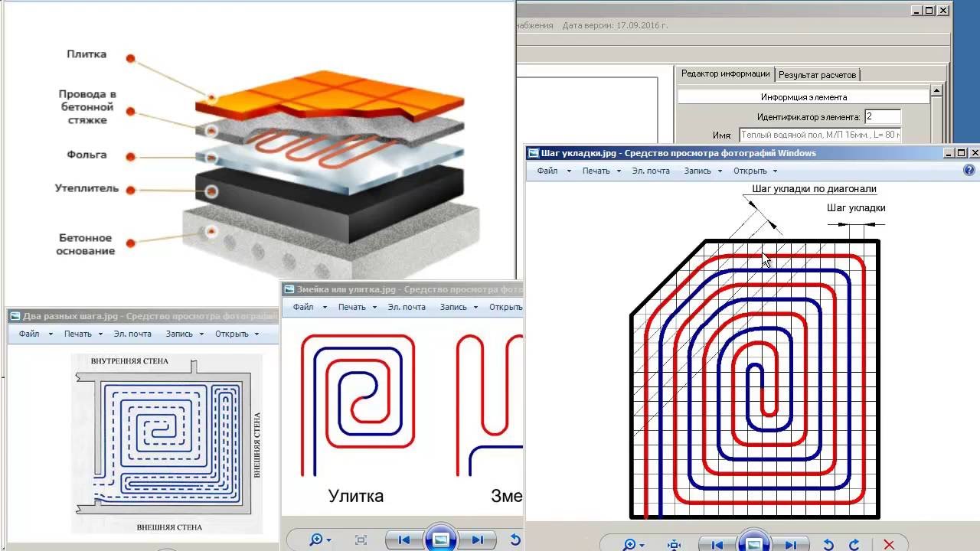Click the delete (red X) icon in the Шаг укладки viewer

[x=889, y=544]
